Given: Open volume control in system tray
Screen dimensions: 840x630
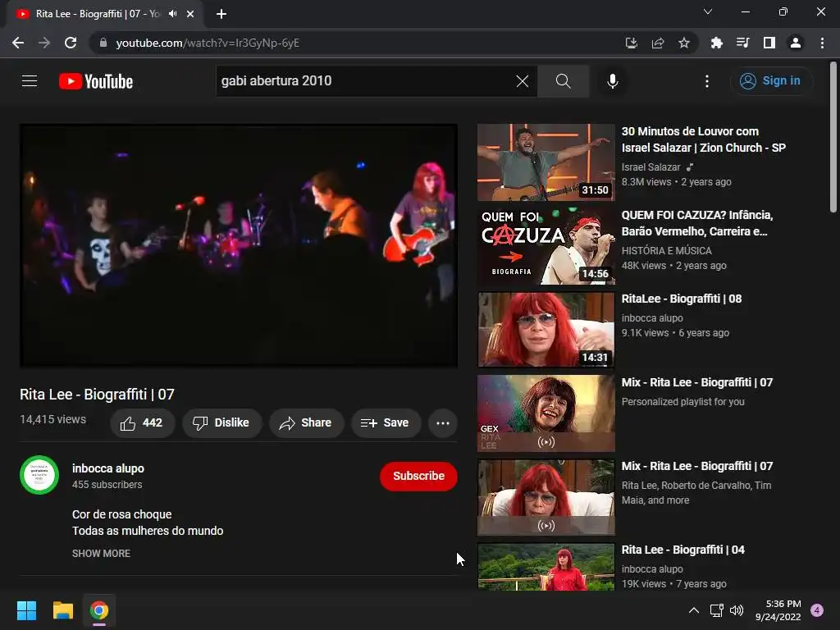Looking at the screenshot, I should 737,610.
